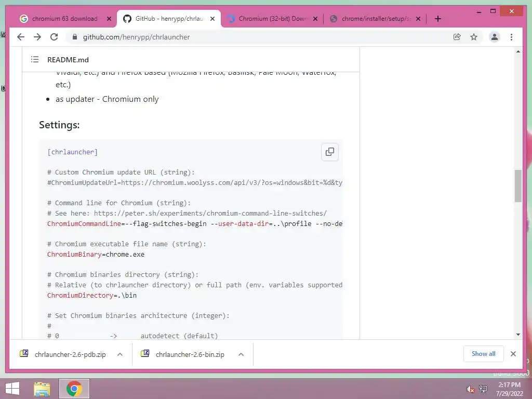Open the Windows Start button
The height and width of the screenshot is (399, 532).
[x=12, y=389]
